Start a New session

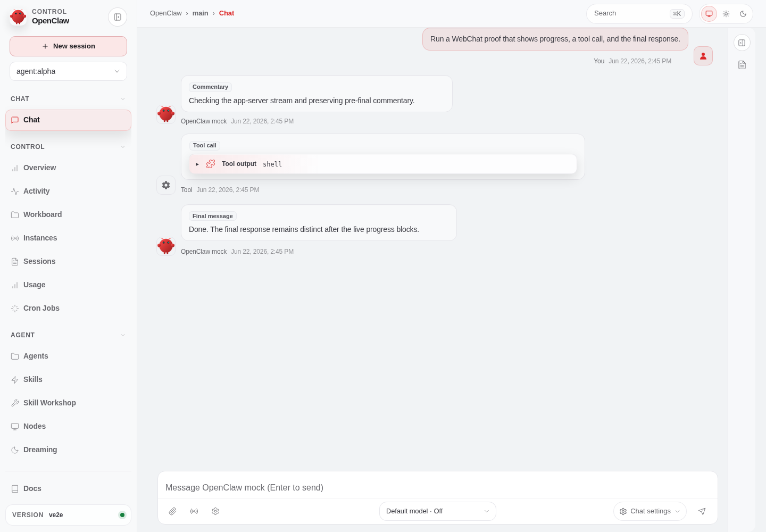coord(68,46)
